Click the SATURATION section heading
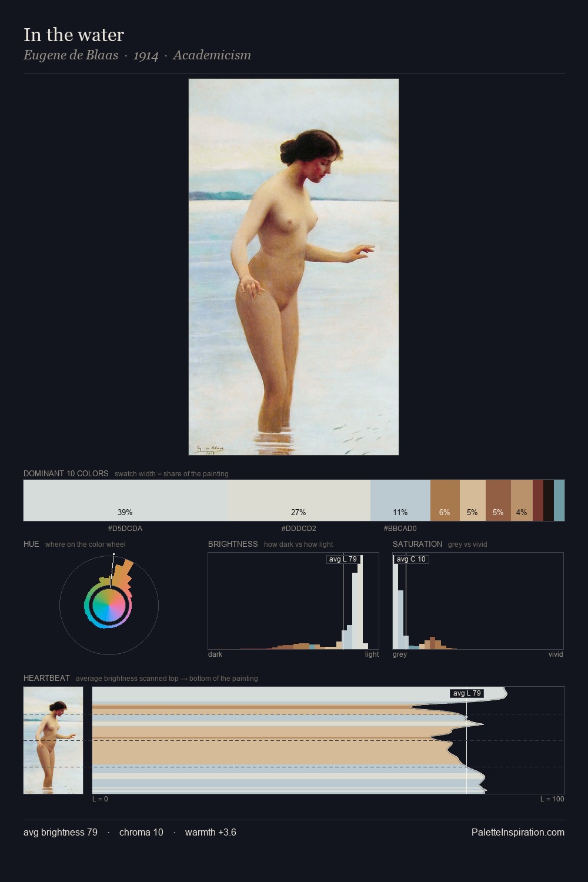The image size is (588, 882). click(417, 544)
